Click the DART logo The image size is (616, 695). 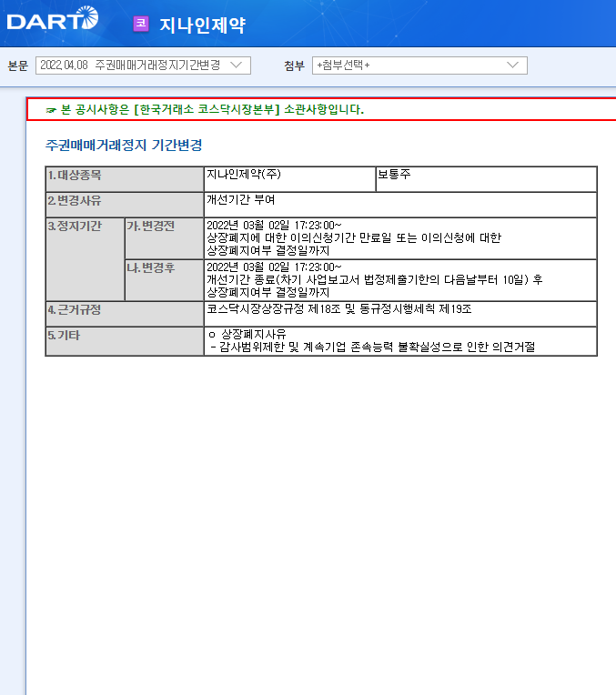tap(53, 18)
